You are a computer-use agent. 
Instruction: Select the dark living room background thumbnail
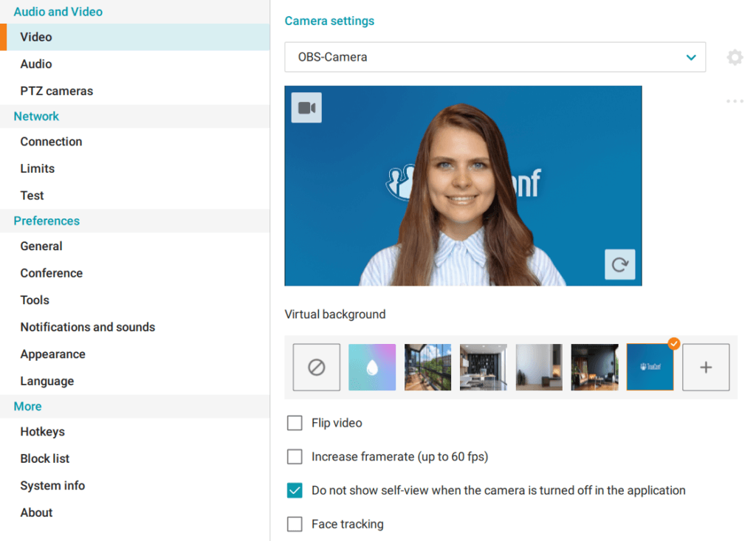coord(594,366)
